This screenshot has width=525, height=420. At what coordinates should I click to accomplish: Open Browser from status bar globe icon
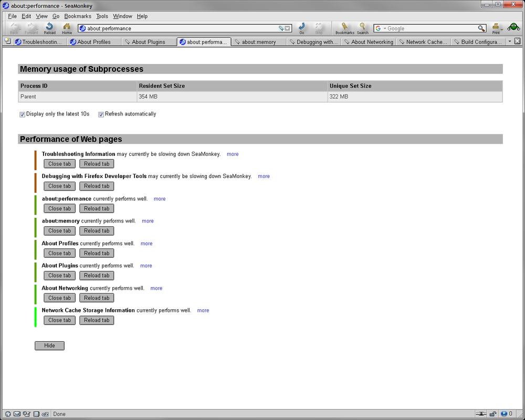pos(8,414)
